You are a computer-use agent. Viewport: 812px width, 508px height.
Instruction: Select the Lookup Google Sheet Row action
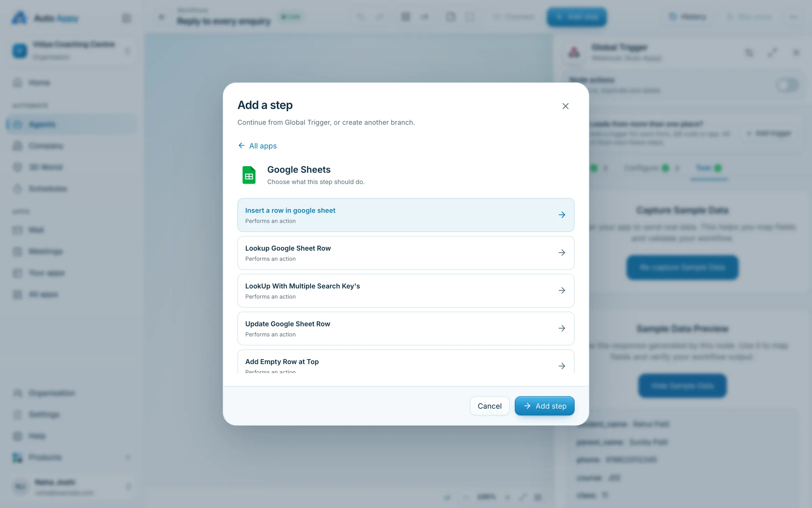point(406,253)
